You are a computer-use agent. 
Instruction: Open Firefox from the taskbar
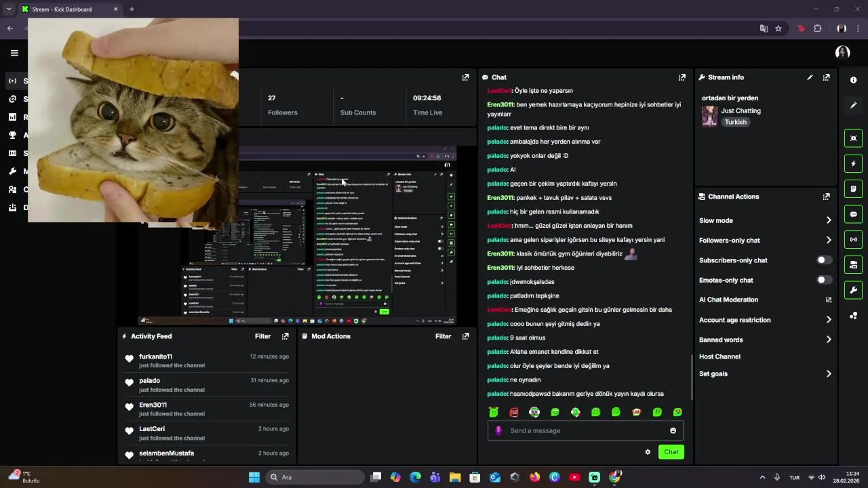click(x=534, y=477)
